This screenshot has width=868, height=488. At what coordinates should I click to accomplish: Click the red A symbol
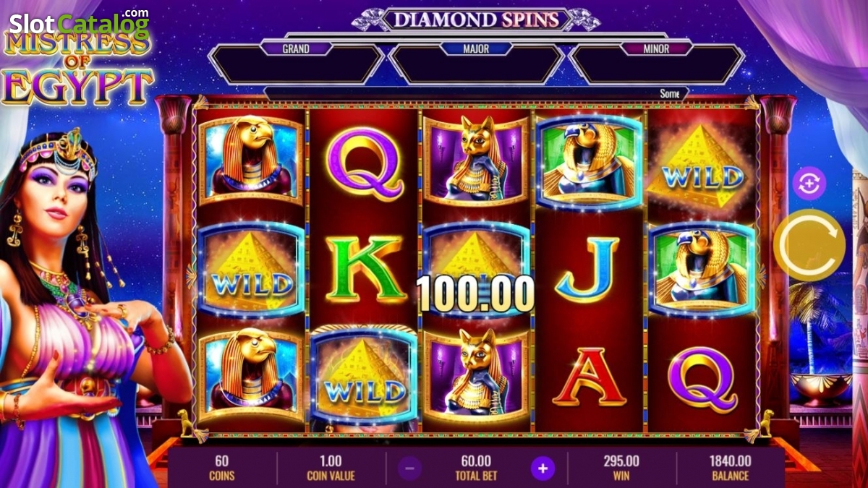[x=589, y=376]
